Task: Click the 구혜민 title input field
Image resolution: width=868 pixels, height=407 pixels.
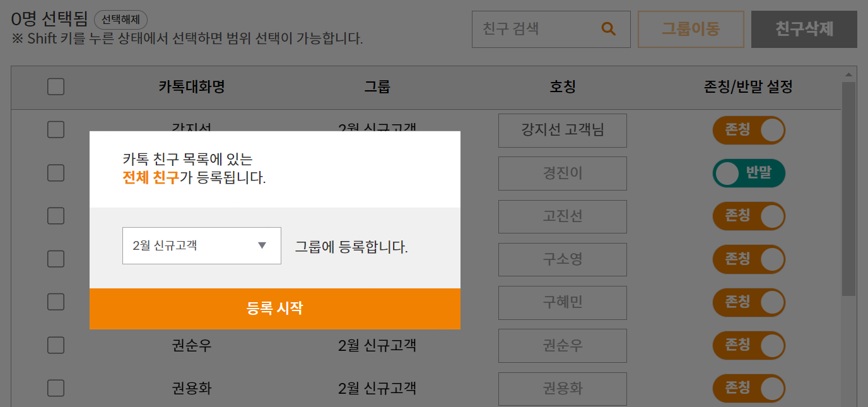Action: tap(562, 302)
